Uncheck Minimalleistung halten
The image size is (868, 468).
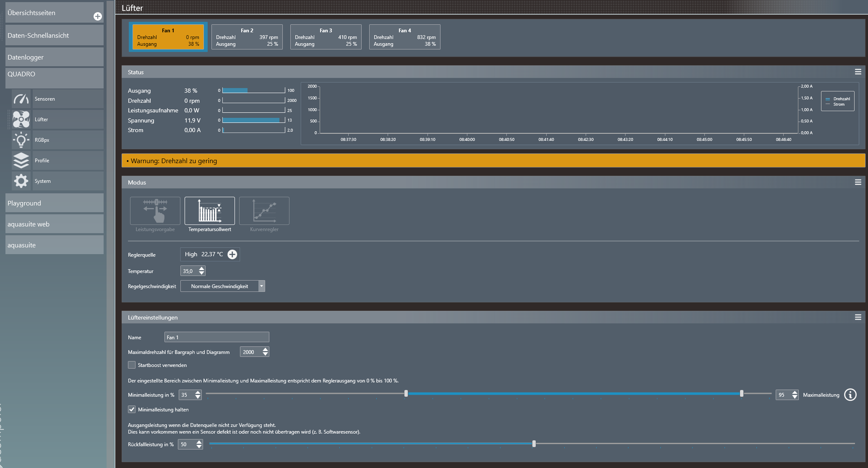click(132, 409)
